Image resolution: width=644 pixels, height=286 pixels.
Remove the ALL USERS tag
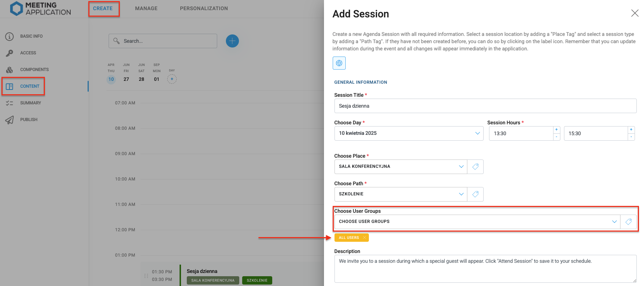pyautogui.click(x=364, y=238)
